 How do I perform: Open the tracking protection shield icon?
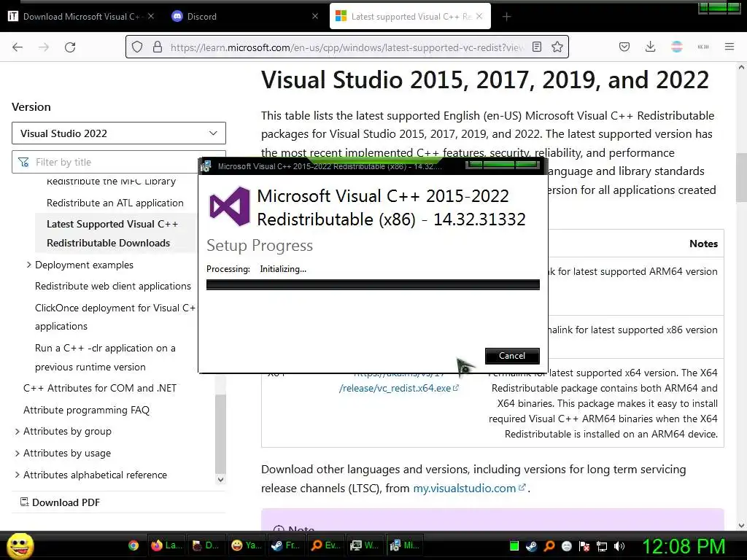[x=137, y=47]
